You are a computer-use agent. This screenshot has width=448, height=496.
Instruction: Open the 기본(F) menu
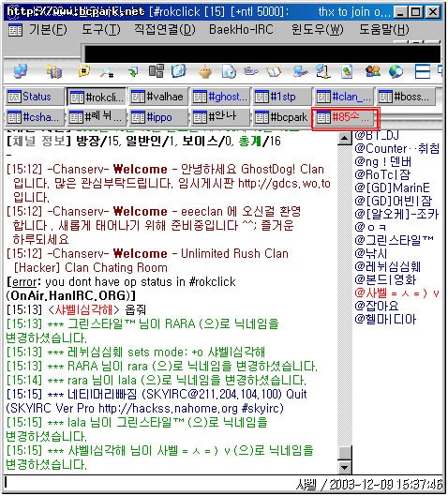tap(48, 30)
